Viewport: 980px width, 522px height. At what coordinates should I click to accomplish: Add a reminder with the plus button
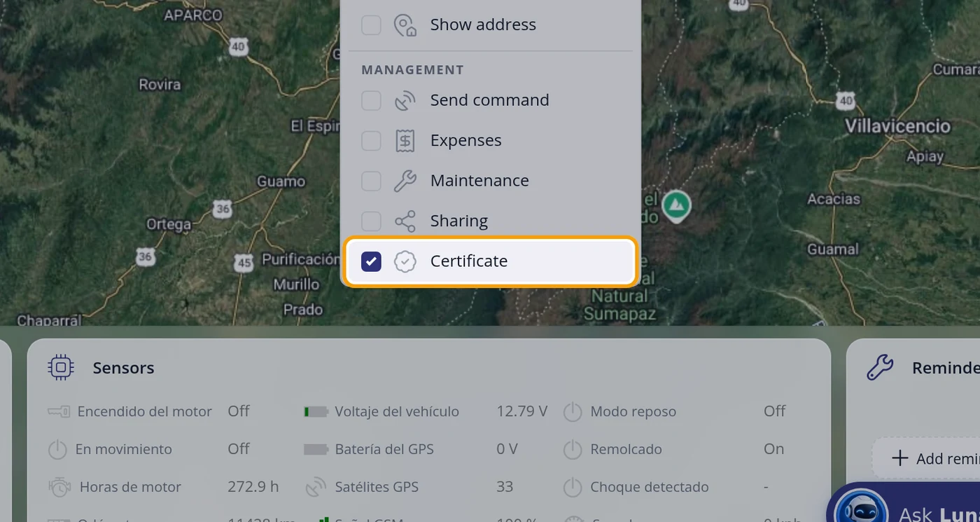coord(926,459)
